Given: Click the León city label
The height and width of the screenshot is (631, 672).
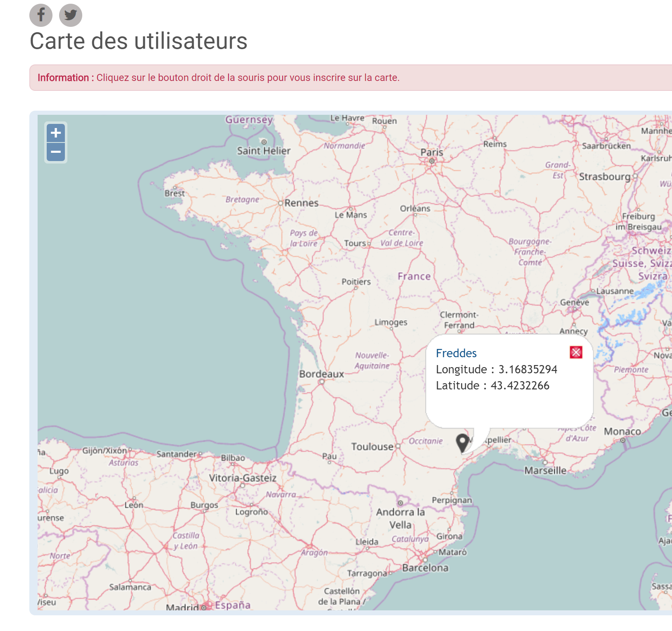Looking at the screenshot, I should click(x=134, y=505).
